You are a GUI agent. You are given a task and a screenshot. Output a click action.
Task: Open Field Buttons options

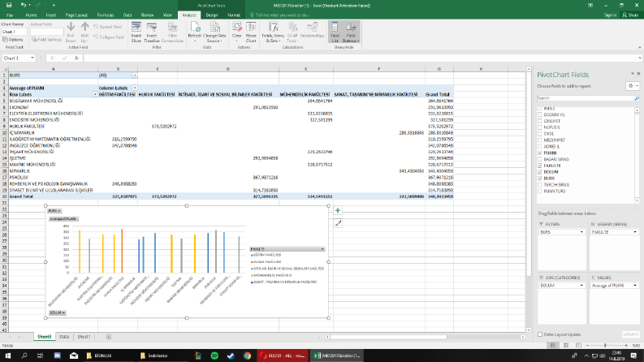click(351, 32)
